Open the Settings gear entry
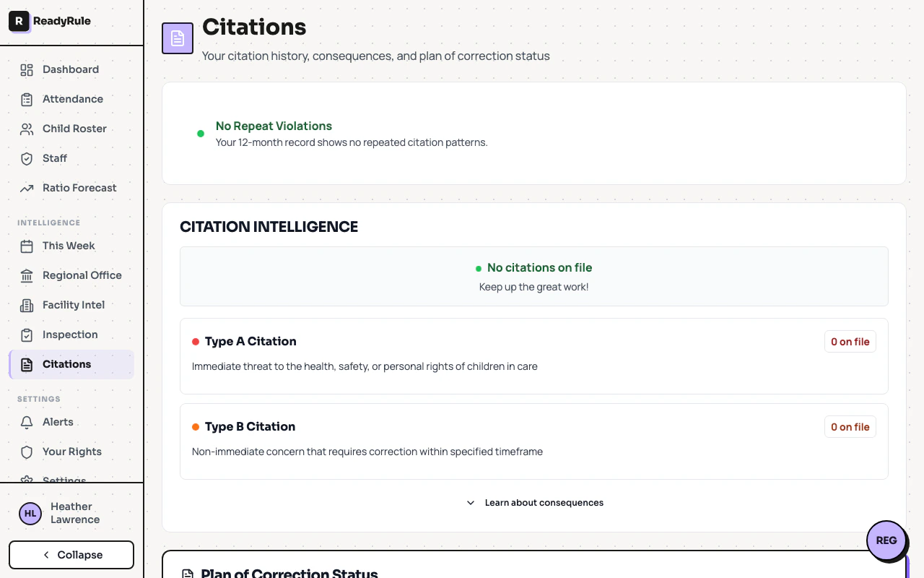 64,479
